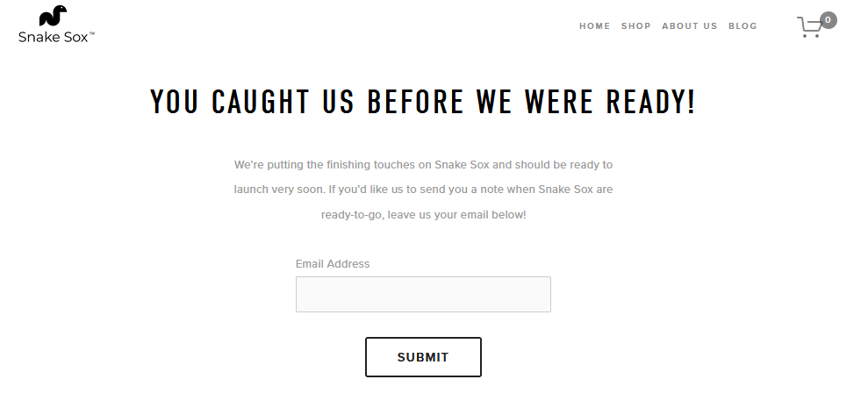Open the shopping cart icon
Image resolution: width=868 pixels, height=408 pixels.
810,28
